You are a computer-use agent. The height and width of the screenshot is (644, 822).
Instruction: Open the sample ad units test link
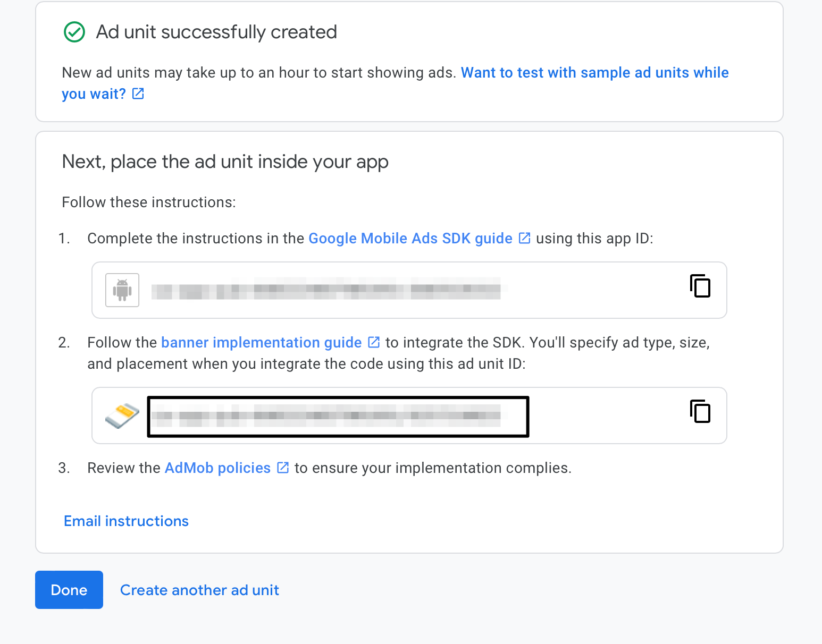594,73
